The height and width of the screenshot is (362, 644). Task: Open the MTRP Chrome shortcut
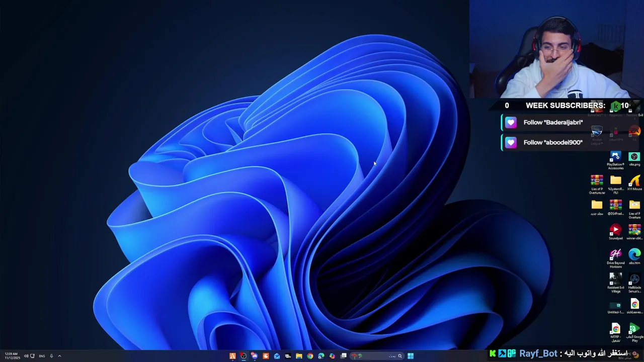coord(616,333)
